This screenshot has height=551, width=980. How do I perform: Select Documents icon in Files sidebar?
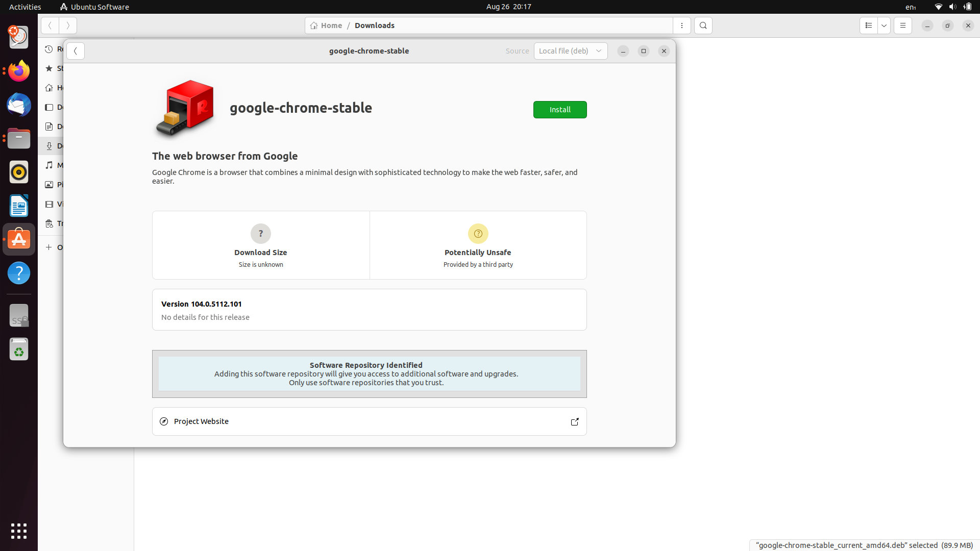(49, 127)
